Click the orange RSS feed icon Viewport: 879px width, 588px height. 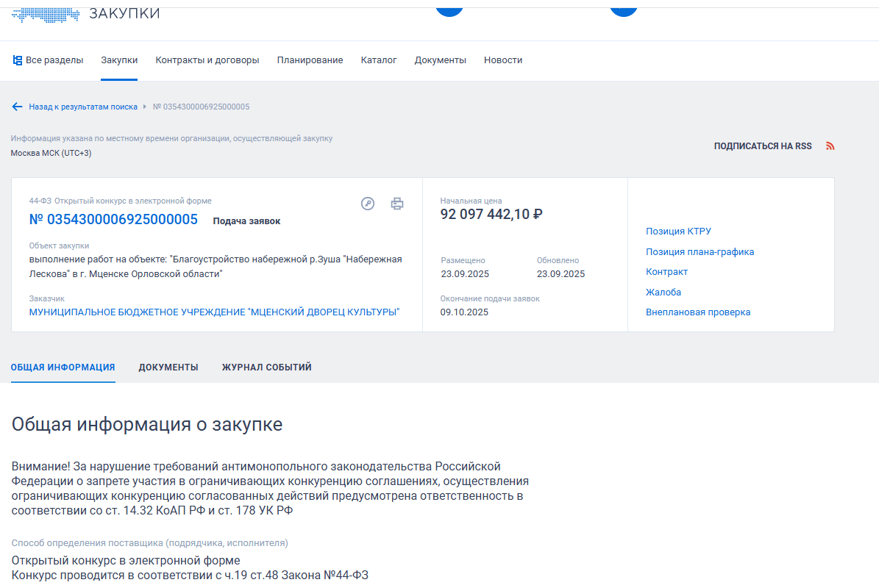(830, 146)
